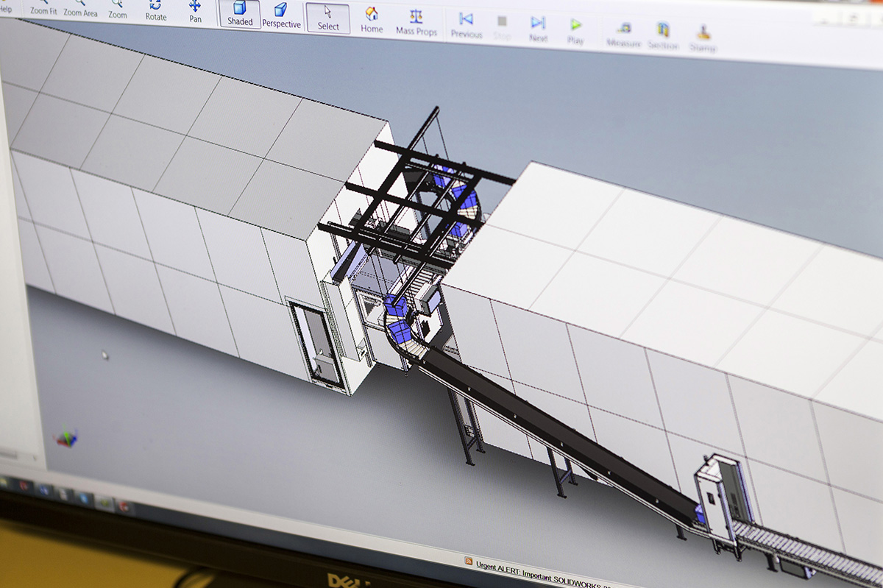Return to the Home view
The image size is (883, 588).
tap(372, 21)
